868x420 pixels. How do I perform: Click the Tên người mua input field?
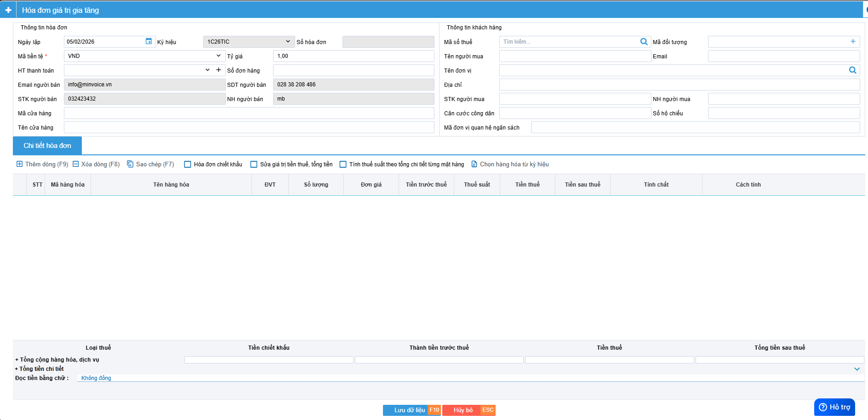click(575, 56)
